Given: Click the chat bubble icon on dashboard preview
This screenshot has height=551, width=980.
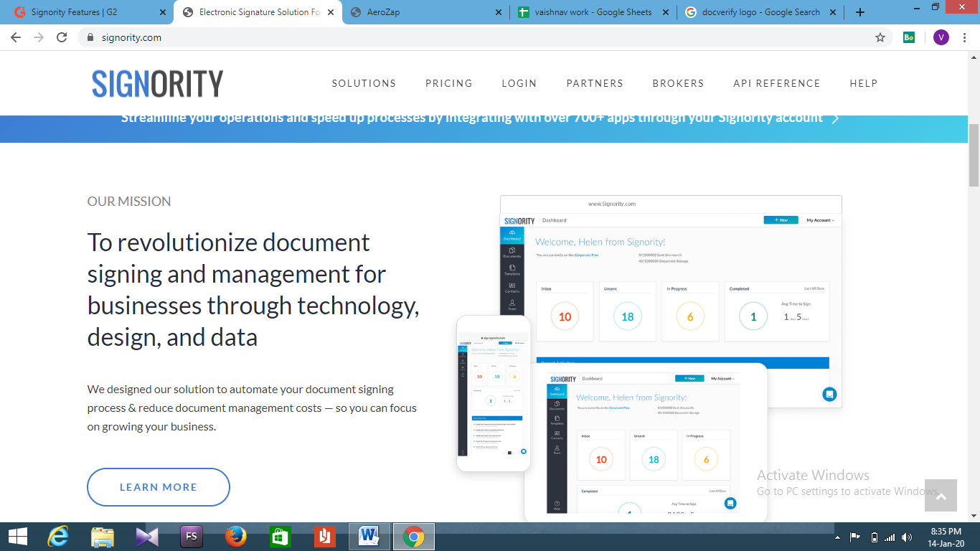Looking at the screenshot, I should [x=829, y=394].
